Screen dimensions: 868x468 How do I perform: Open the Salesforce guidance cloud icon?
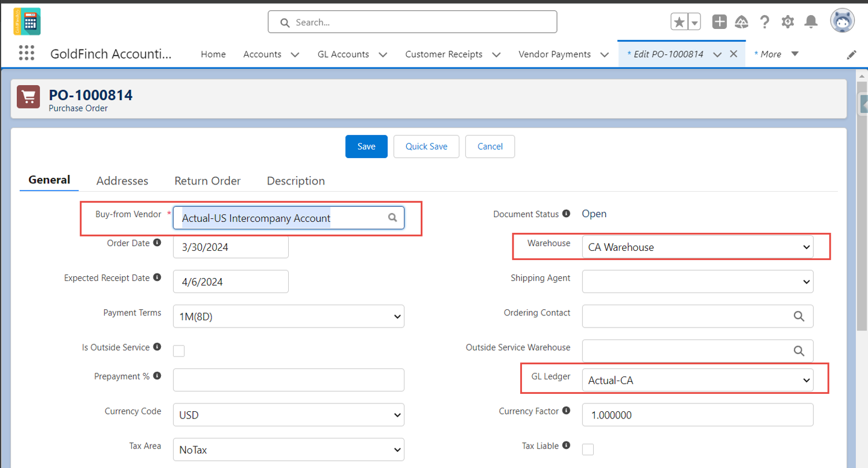(x=741, y=22)
